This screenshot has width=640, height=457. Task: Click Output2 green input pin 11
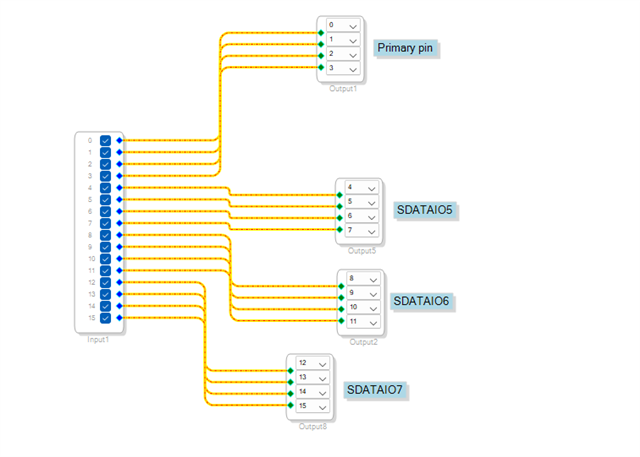pos(341,321)
